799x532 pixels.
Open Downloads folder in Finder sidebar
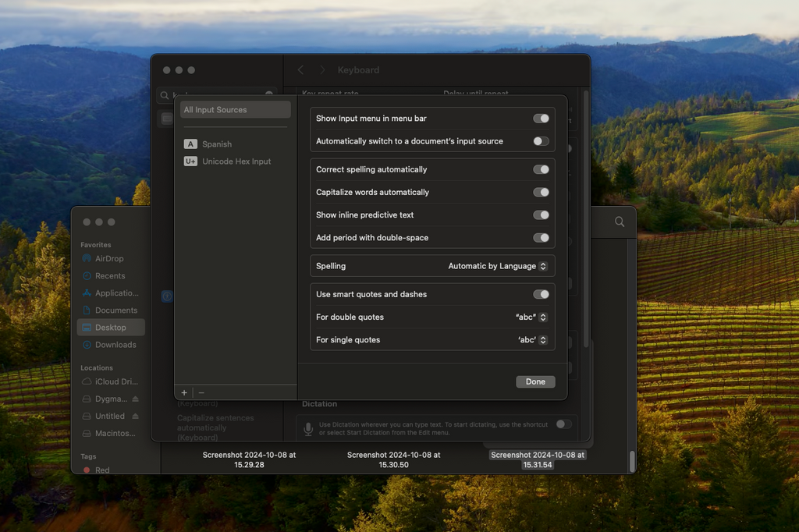115,345
